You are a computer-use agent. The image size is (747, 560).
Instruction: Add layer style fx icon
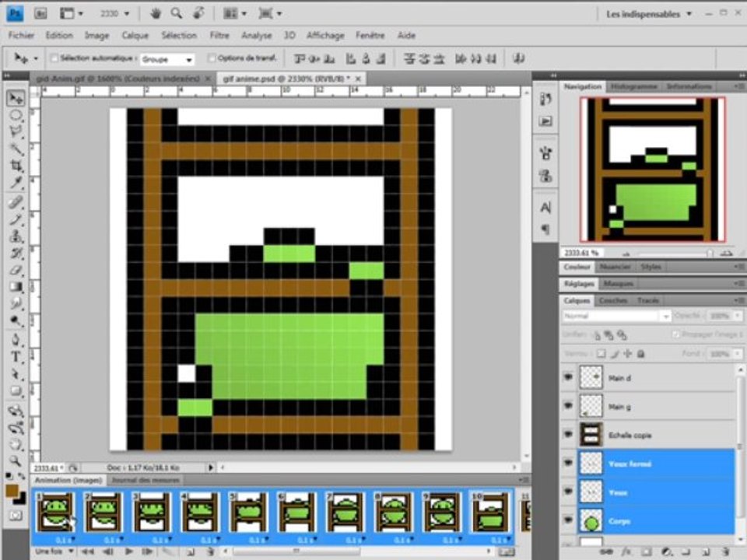point(626,552)
